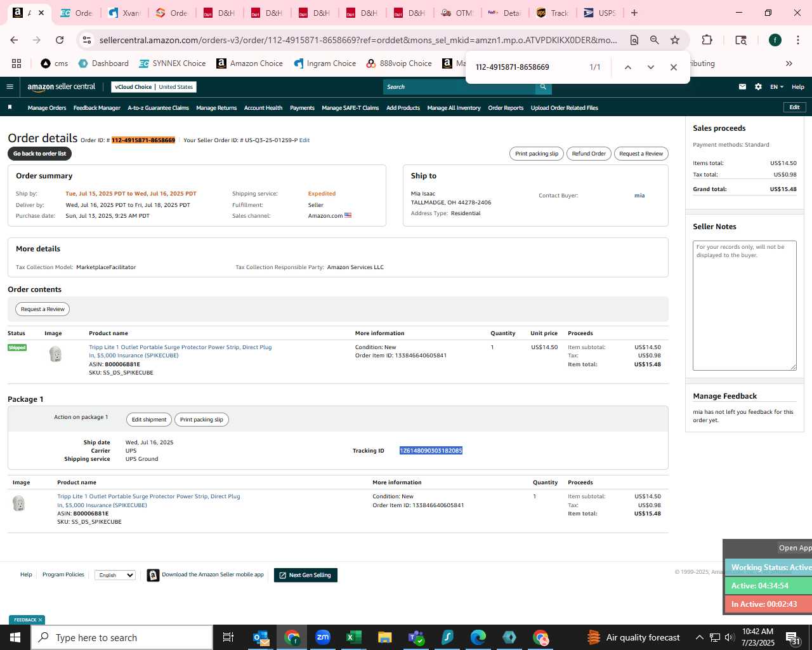Click the top-right Request a Review button
Image resolution: width=812 pixels, height=650 pixels.
point(641,154)
